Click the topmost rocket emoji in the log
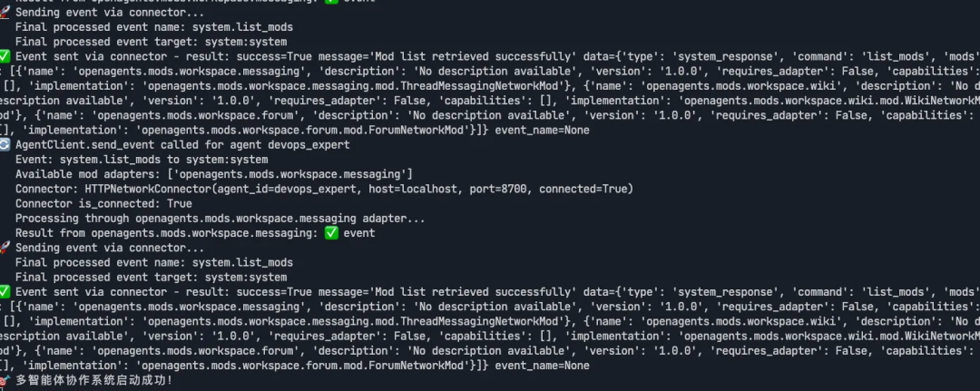980x391 pixels. 5,13
